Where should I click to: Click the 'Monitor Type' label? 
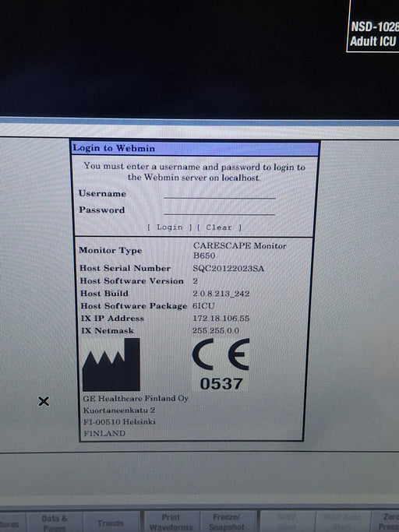pos(111,250)
